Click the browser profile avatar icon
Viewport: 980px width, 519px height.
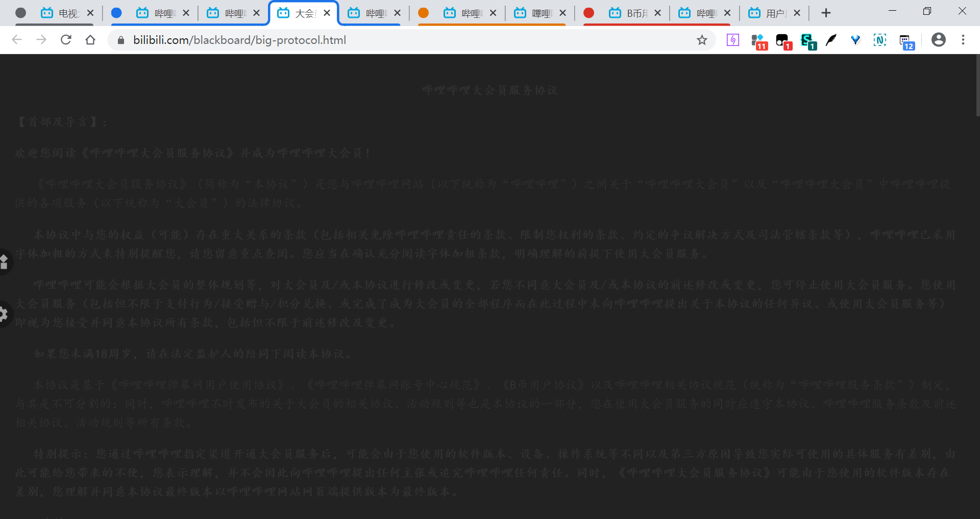939,40
